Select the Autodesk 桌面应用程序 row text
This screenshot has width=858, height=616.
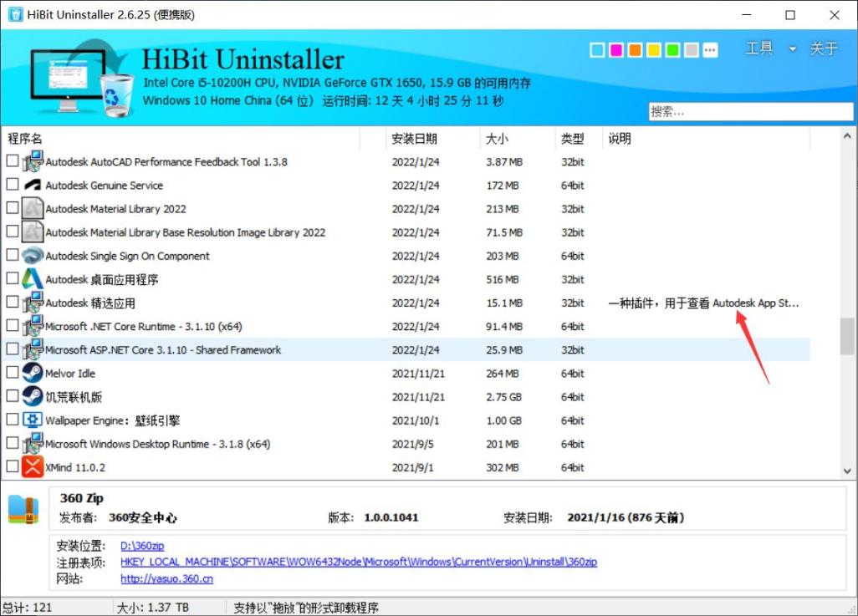coord(102,279)
